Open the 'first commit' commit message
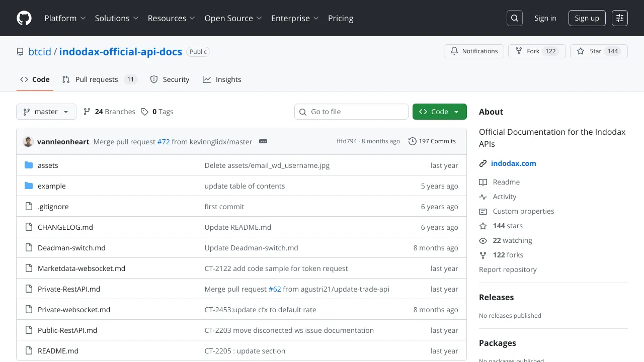644x362 pixels. [224, 207]
